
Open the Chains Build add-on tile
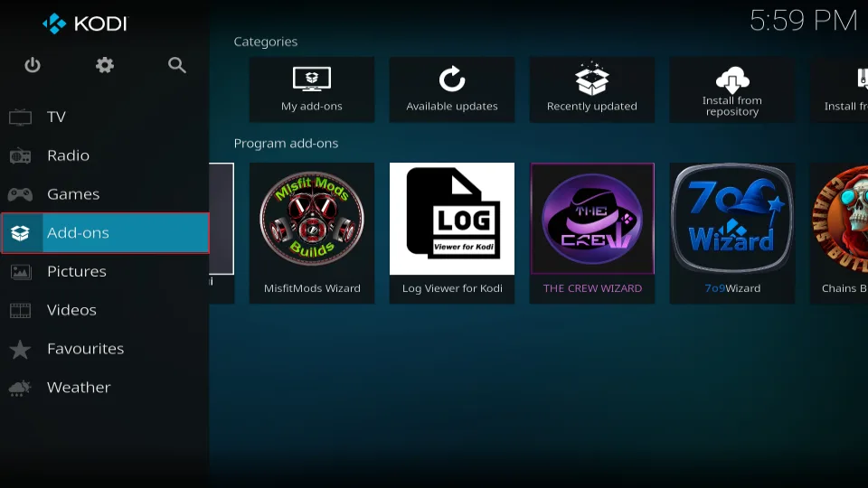point(839,233)
